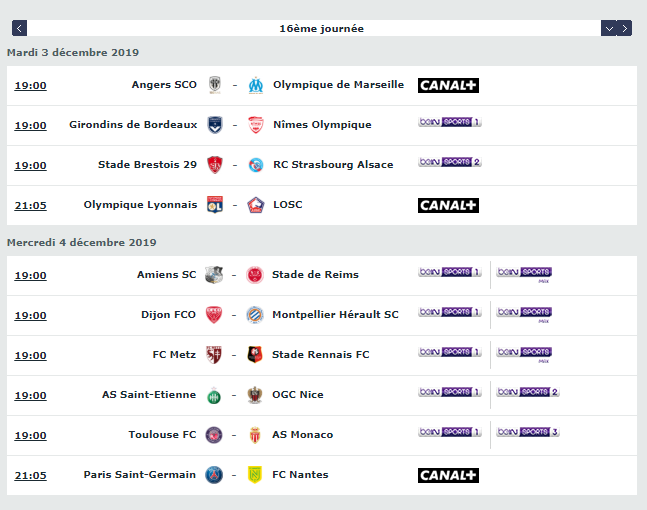This screenshot has width=647, height=510.
Task: Click the Stade de Reims team name
Action: tap(315, 275)
